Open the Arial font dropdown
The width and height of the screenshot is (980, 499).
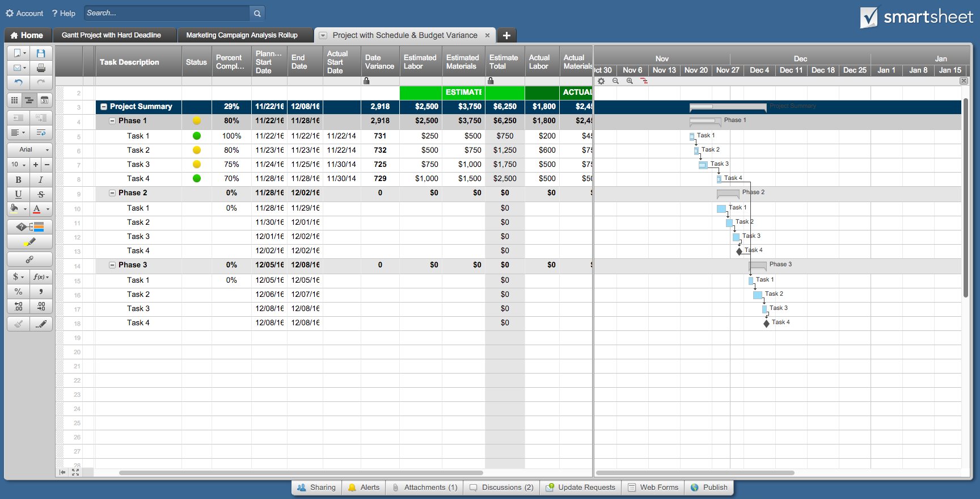(29, 150)
